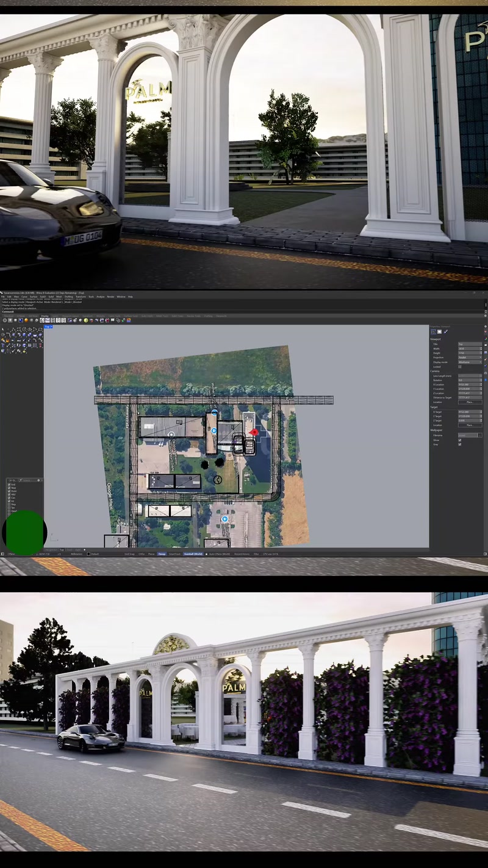Switch to the Display toolbar tab
The height and width of the screenshot is (868, 488).
pyautogui.click(x=45, y=316)
